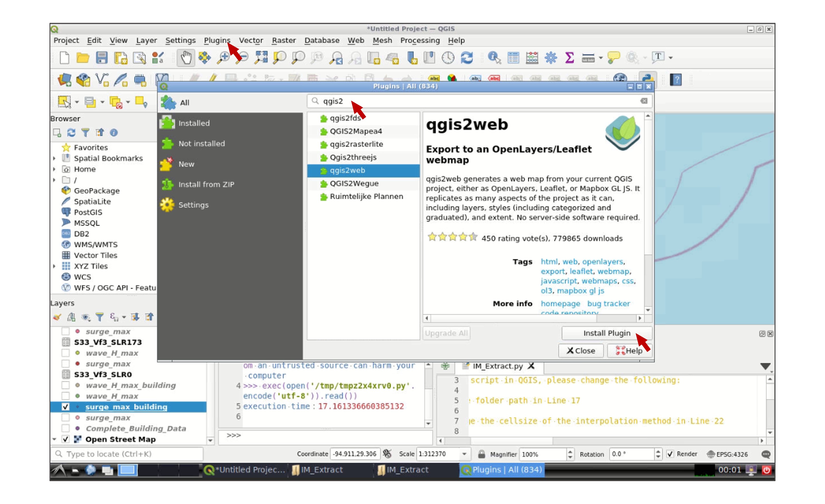
Task: Click the Save Project floppy icon
Action: point(102,57)
